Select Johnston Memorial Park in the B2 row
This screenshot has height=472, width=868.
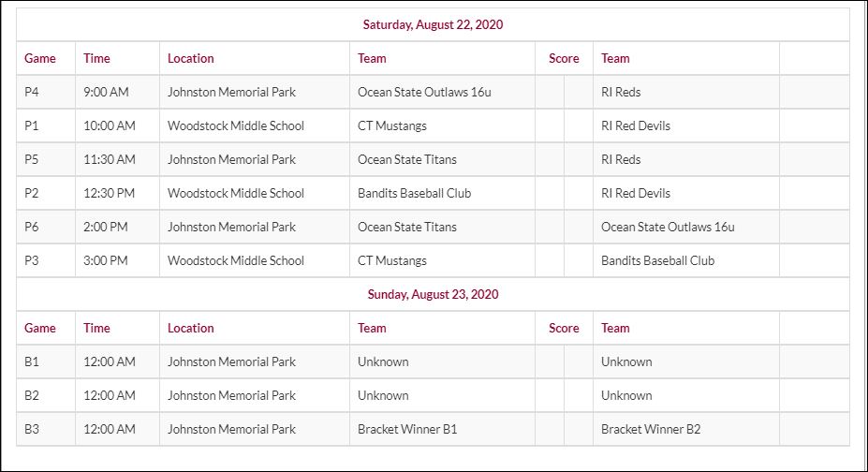231,395
